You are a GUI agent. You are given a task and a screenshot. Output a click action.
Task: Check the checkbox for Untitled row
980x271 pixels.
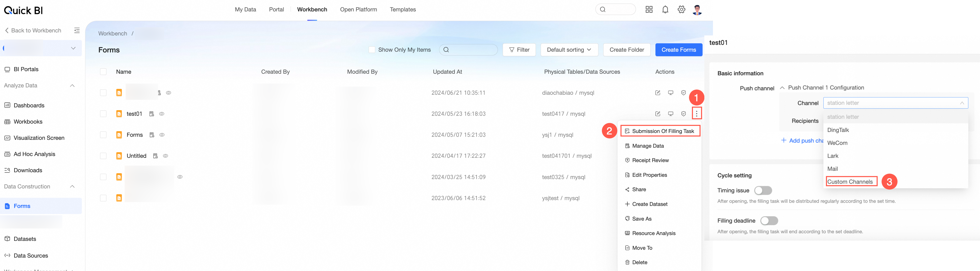pos(103,156)
